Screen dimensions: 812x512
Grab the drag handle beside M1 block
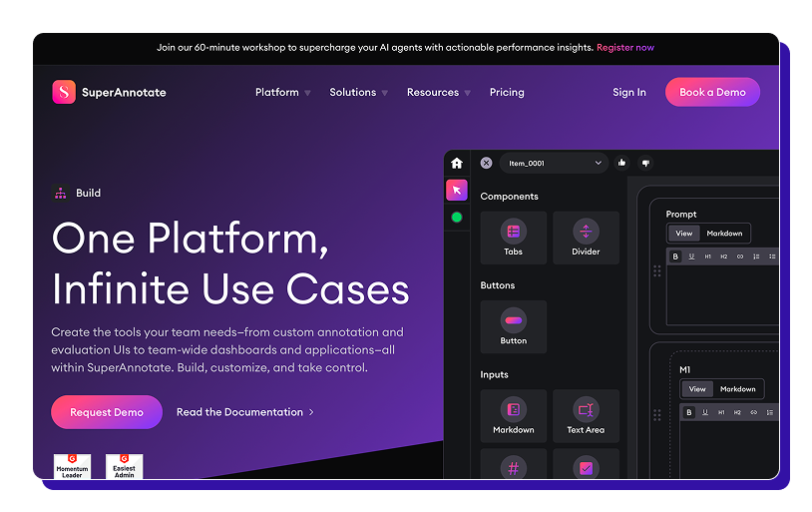(x=657, y=414)
